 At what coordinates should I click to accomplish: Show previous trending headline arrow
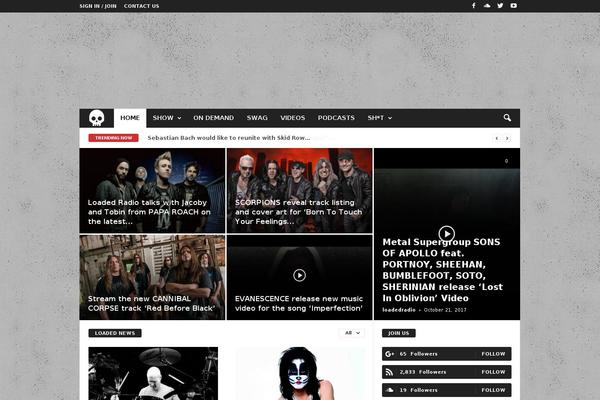(497, 138)
